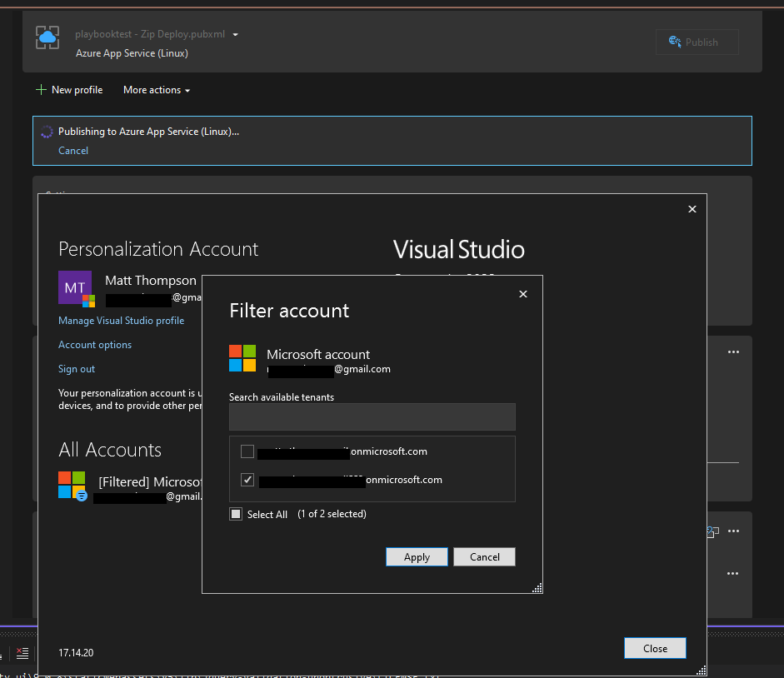Close the Filter account dialog with X

coord(523,294)
